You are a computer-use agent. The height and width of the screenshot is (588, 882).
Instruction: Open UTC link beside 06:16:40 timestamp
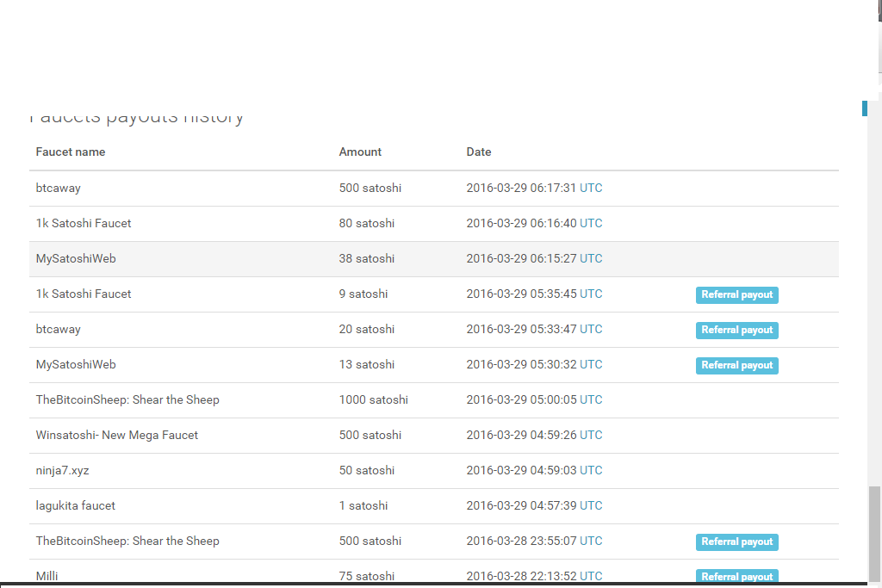(x=591, y=223)
